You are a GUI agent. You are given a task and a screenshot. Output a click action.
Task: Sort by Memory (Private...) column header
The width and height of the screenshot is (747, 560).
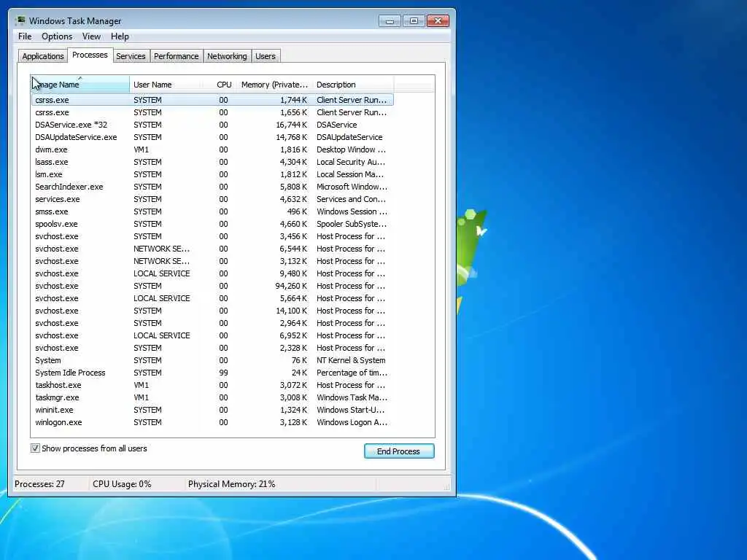point(274,85)
